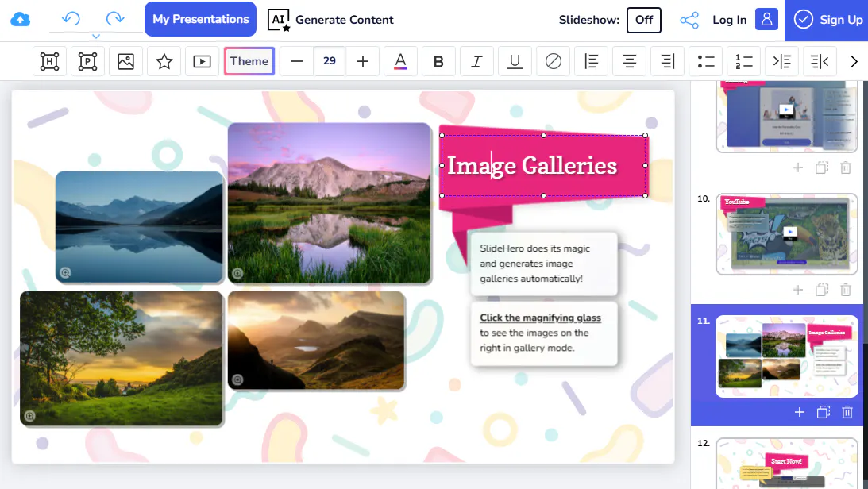Click the cloud upload save icon
Image resolution: width=868 pixels, height=489 pixels.
[x=20, y=19]
